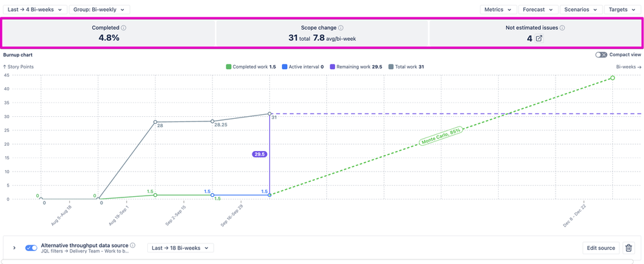
Task: Open the Targets menu
Action: click(x=622, y=10)
